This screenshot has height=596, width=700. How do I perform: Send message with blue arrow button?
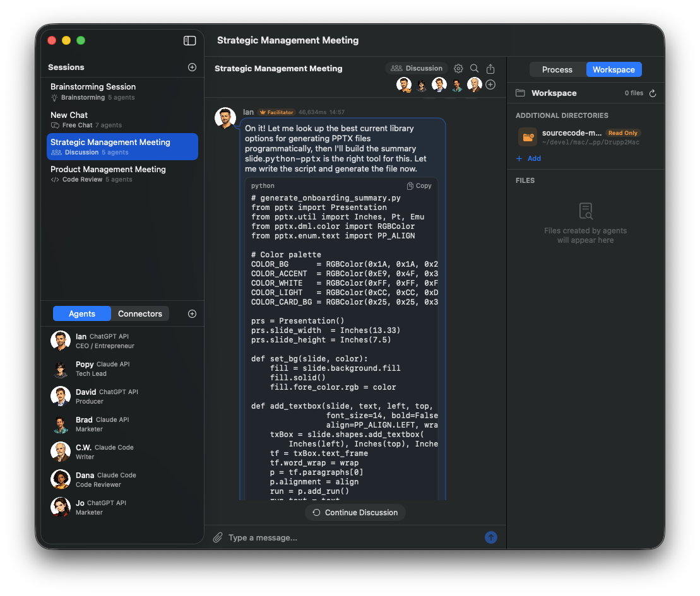[490, 537]
